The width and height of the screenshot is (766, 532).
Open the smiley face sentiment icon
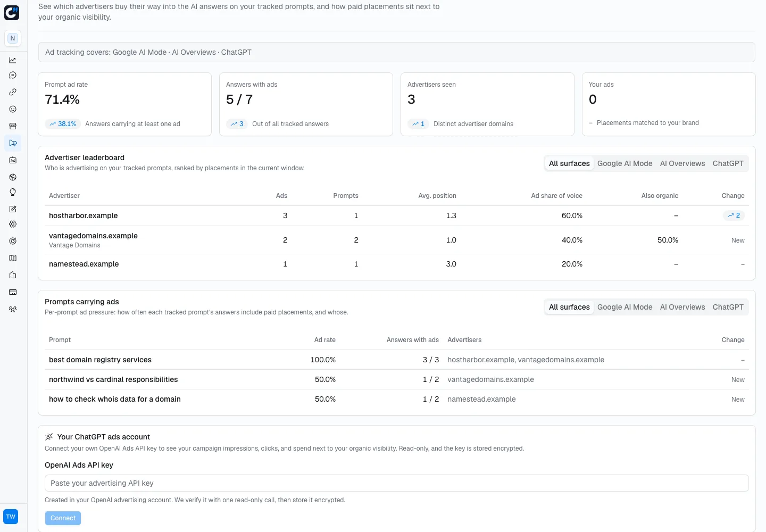click(13, 109)
